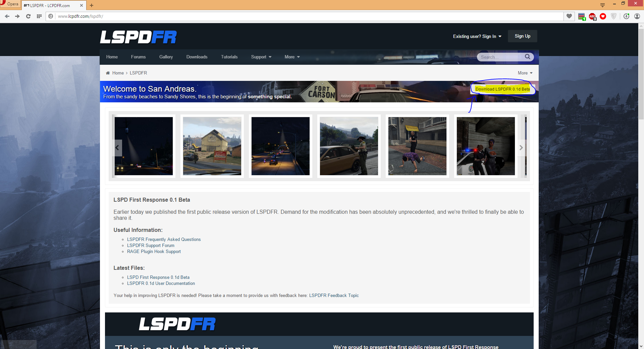
Task: Open the officer with suspect on ground thumbnail
Action: pyautogui.click(x=417, y=146)
